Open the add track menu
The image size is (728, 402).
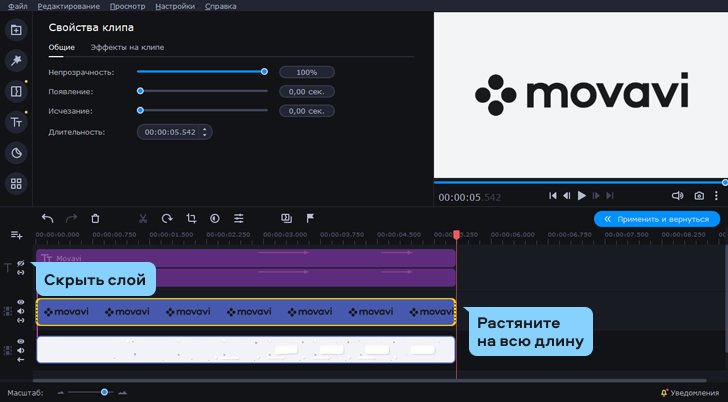coord(16,235)
